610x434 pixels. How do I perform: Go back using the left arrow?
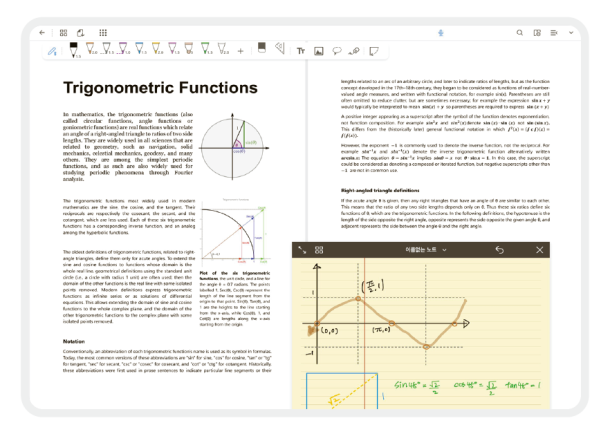pyautogui.click(x=42, y=33)
